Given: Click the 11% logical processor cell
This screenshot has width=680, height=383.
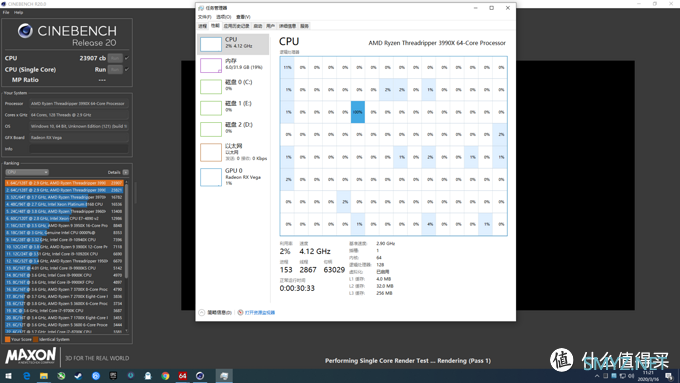Looking at the screenshot, I should [x=287, y=67].
